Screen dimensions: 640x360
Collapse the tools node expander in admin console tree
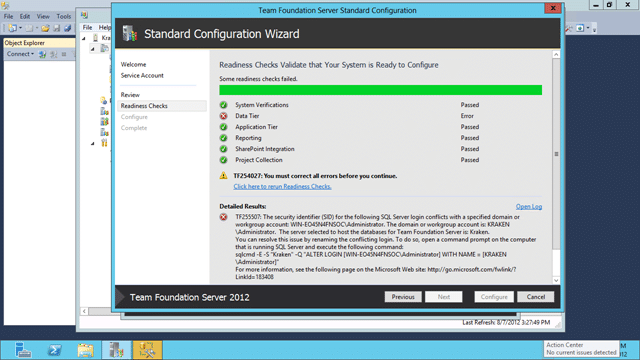tap(93, 143)
